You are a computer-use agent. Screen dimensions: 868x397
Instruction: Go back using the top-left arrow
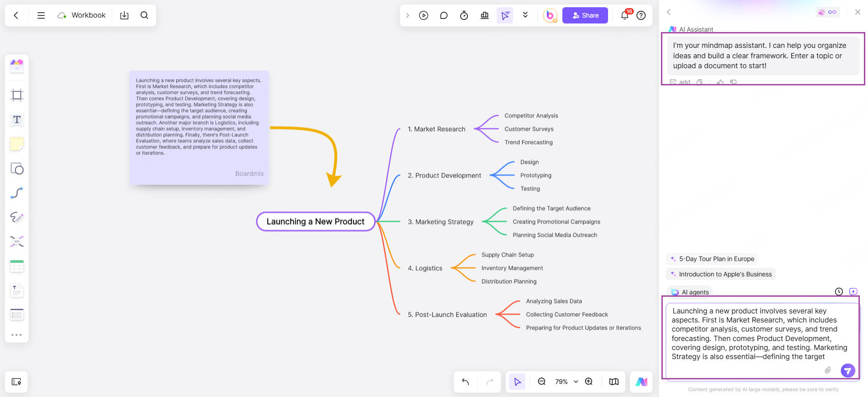pyautogui.click(x=16, y=15)
